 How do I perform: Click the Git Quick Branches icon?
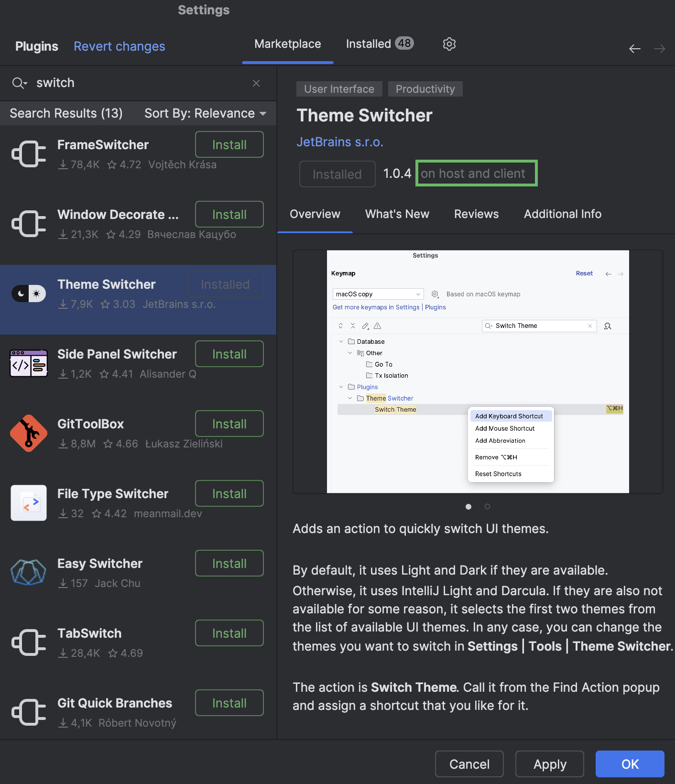point(29,712)
